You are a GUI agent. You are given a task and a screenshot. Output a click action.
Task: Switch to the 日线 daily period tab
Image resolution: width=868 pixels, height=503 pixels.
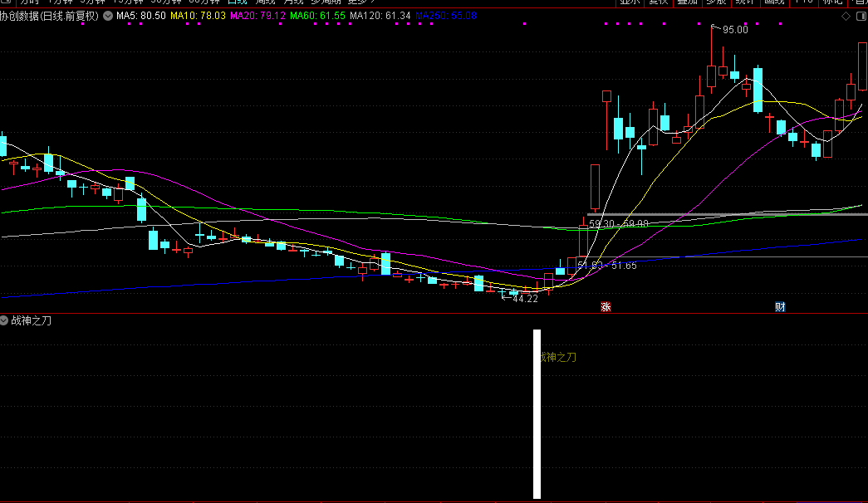click(x=238, y=2)
